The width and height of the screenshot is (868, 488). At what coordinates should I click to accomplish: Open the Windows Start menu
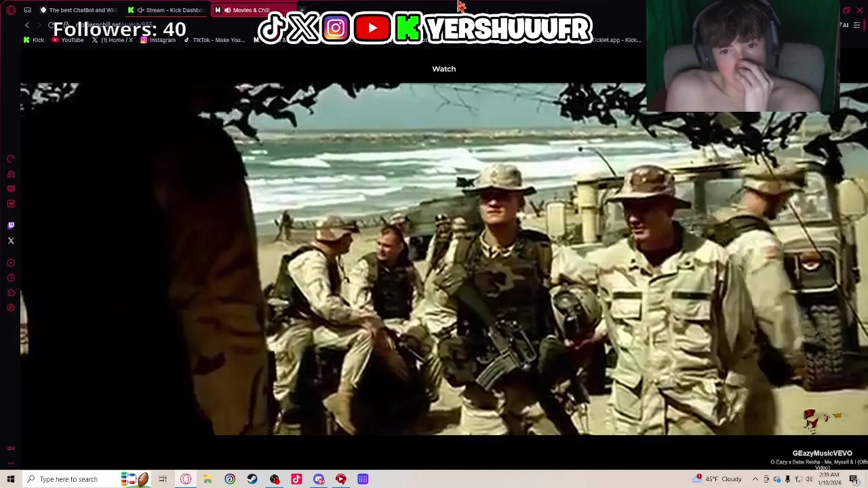click(11, 479)
